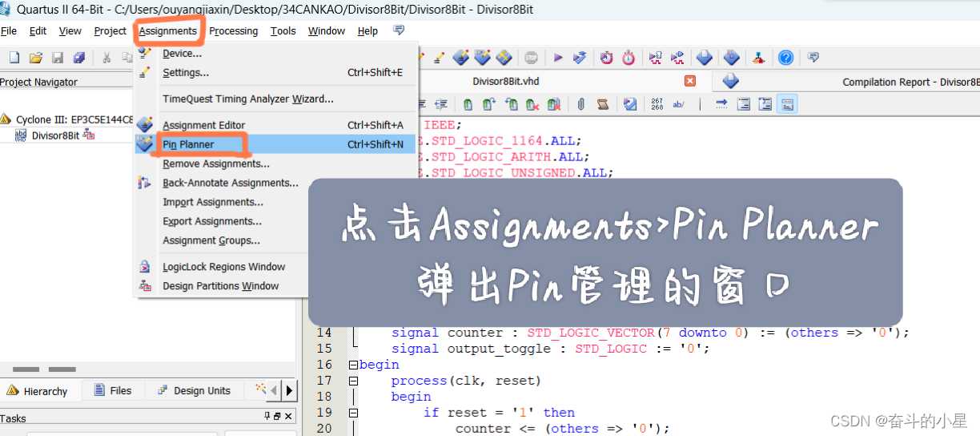The height and width of the screenshot is (436, 980).
Task: Open the Edit menu
Action: tap(38, 31)
